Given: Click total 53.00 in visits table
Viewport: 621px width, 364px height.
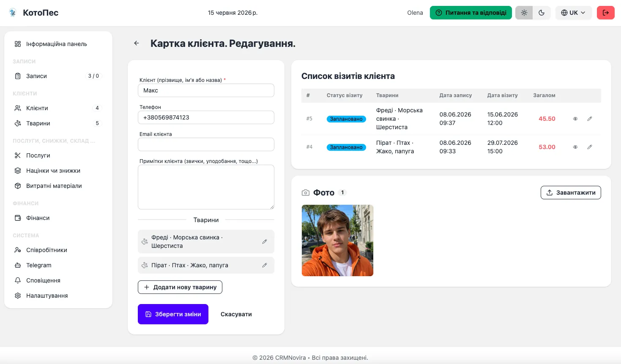Looking at the screenshot, I should coord(547,147).
